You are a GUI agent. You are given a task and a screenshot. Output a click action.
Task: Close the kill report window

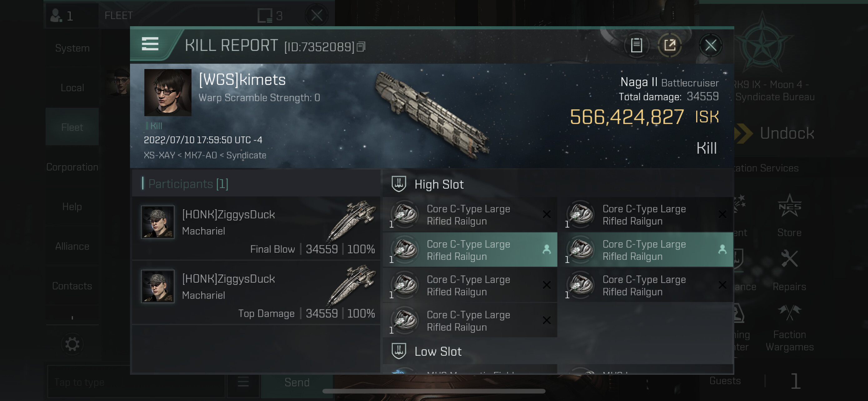710,46
